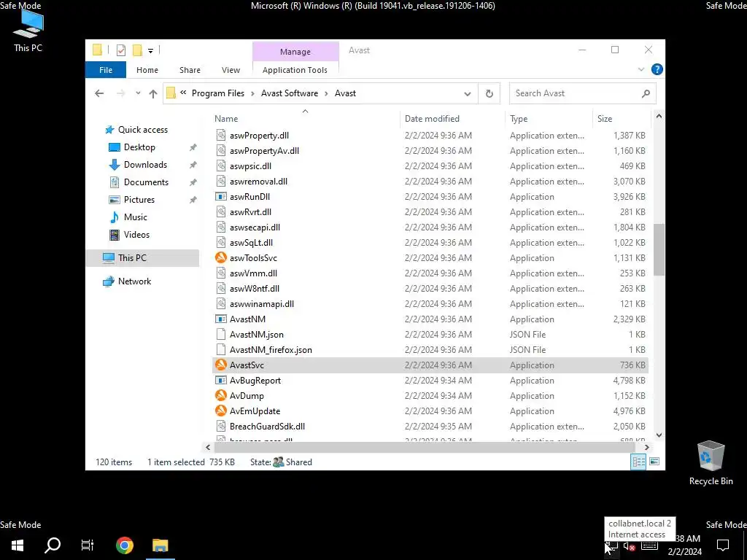The height and width of the screenshot is (560, 747).
Task: Click the BreachGuardSdk.dll file icon
Action: 220,426
